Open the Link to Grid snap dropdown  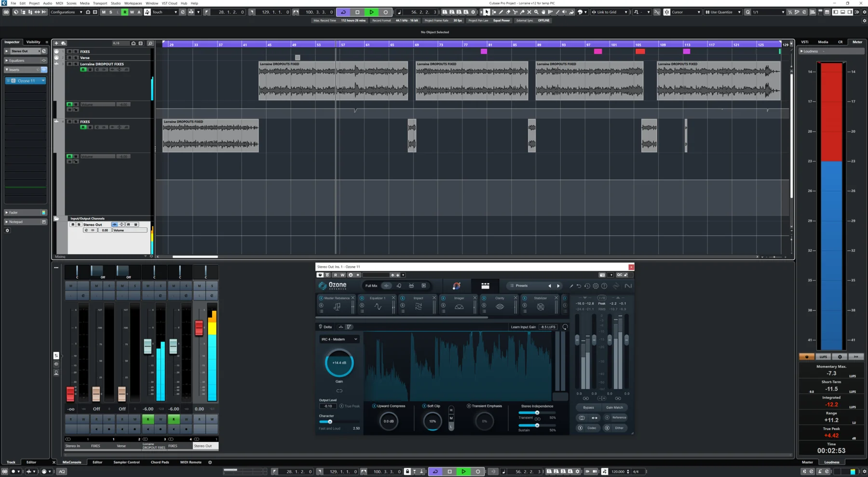pyautogui.click(x=610, y=12)
